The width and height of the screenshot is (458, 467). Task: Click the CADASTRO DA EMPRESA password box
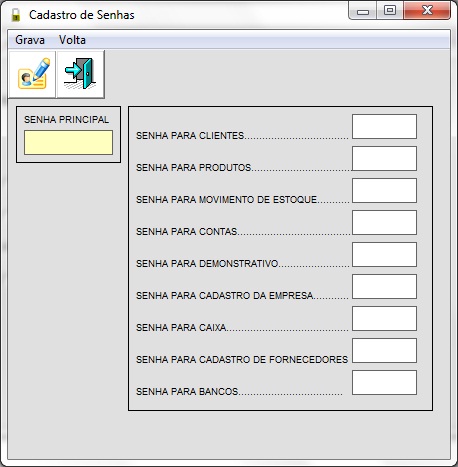[384, 286]
